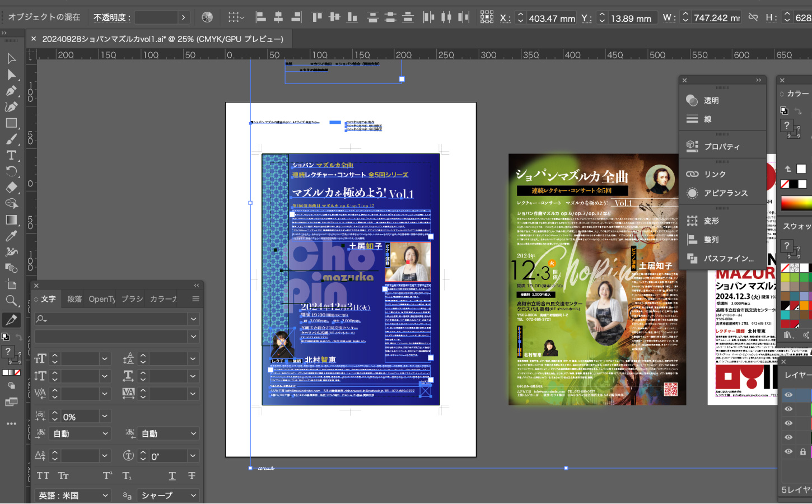Select the Rectangle tool
The height and width of the screenshot is (504, 812).
point(11,123)
